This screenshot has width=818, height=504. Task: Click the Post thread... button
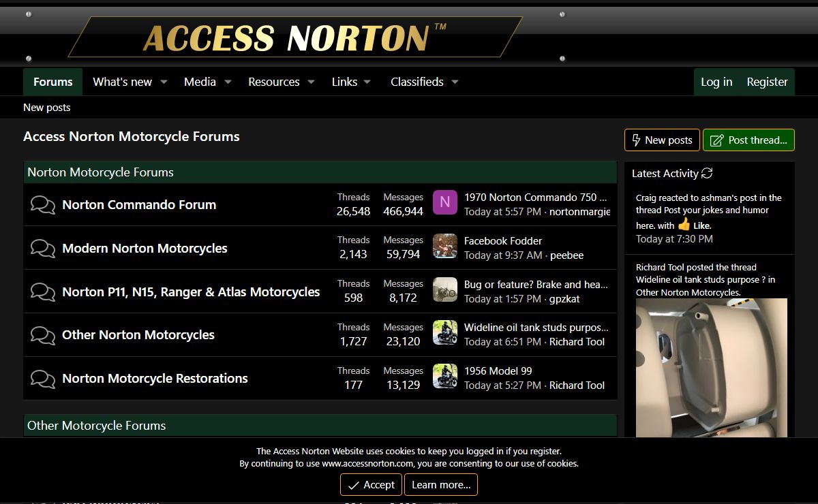(748, 140)
